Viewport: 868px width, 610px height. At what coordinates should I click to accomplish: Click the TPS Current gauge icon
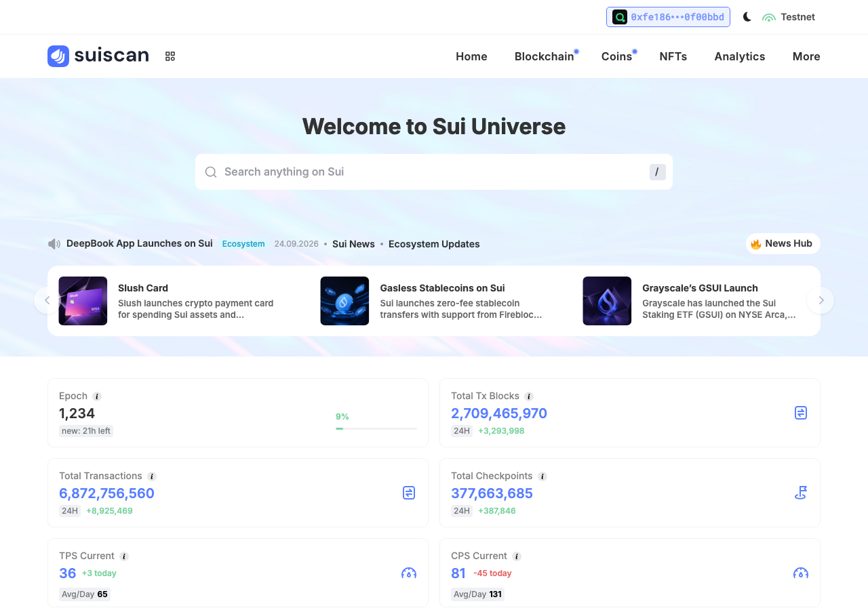tap(409, 573)
